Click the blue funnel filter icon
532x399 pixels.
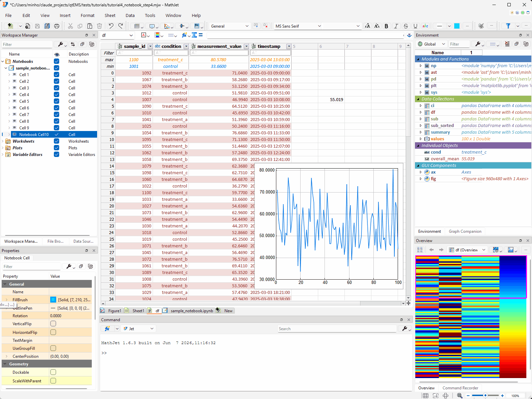[508, 26]
